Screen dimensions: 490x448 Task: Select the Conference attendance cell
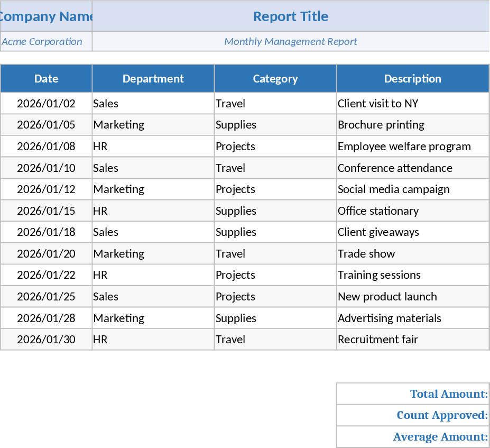tap(412, 168)
